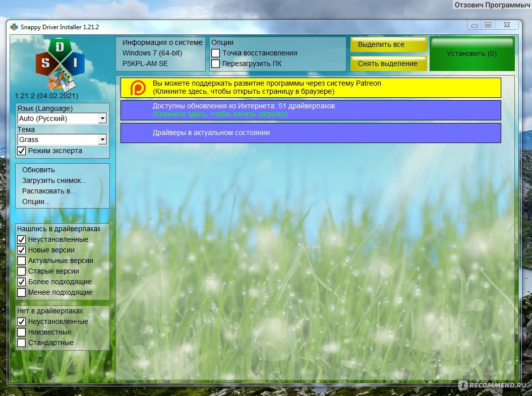Enable the Актуальные версии filter
532x396 pixels.
click(21, 260)
